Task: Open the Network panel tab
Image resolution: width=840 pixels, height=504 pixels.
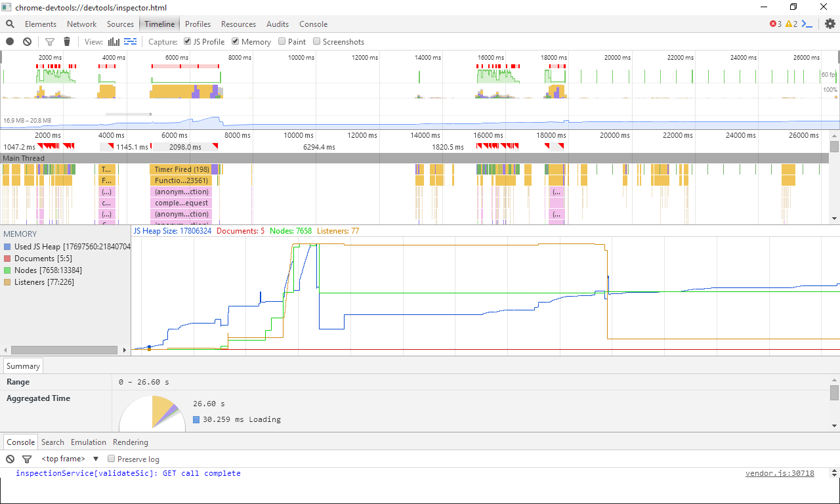Action: (x=81, y=24)
